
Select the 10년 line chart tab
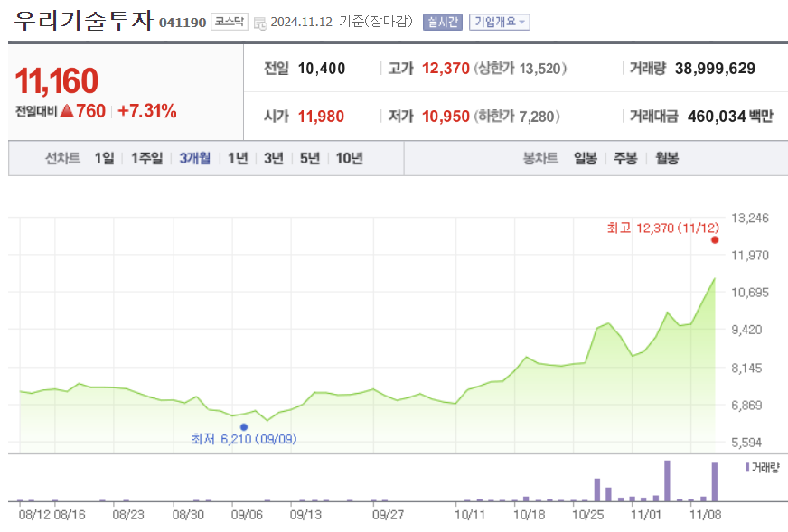[x=350, y=159]
